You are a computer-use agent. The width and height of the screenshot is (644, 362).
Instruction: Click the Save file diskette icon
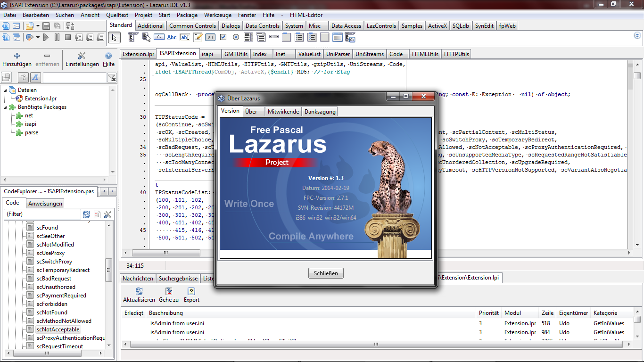46,26
